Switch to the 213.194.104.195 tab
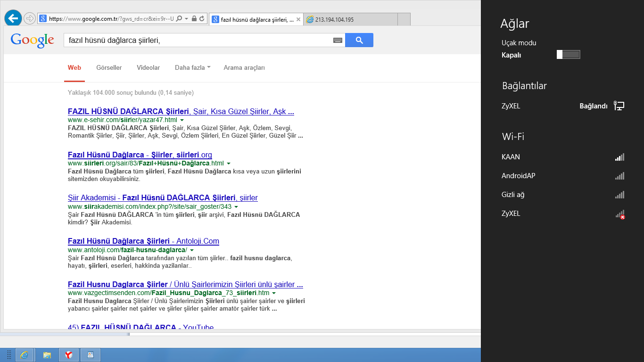This screenshot has width=644, height=362. [350, 19]
